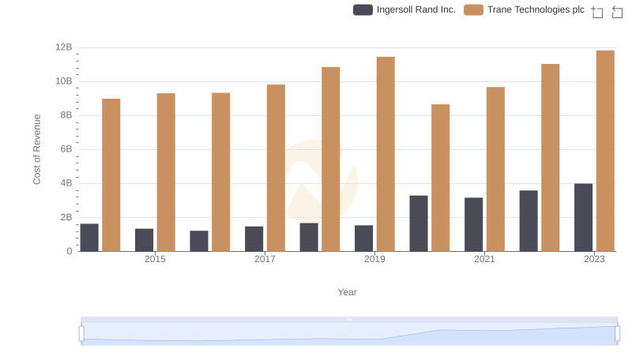Click the Trane Technologies bar for 2017

tap(276, 167)
